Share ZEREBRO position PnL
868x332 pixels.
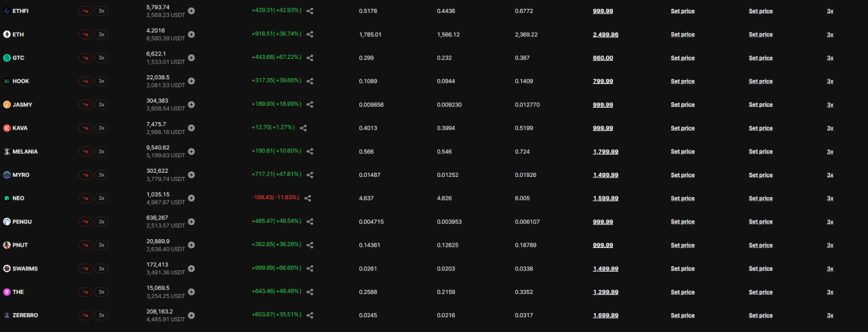pos(310,315)
